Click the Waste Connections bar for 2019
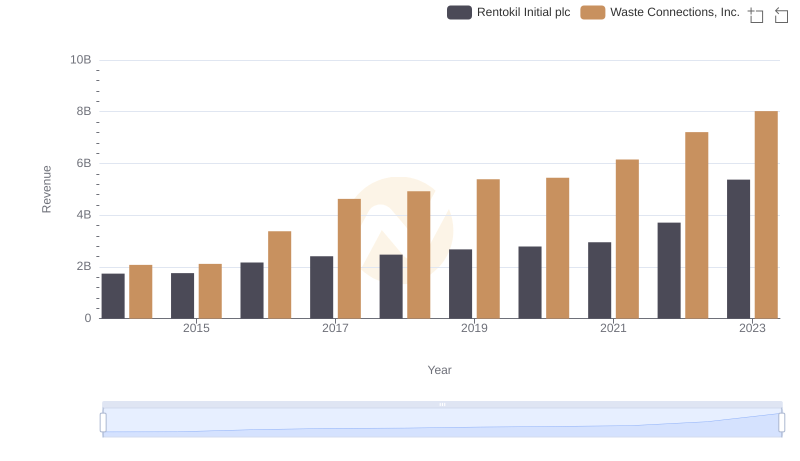 pyautogui.click(x=488, y=249)
